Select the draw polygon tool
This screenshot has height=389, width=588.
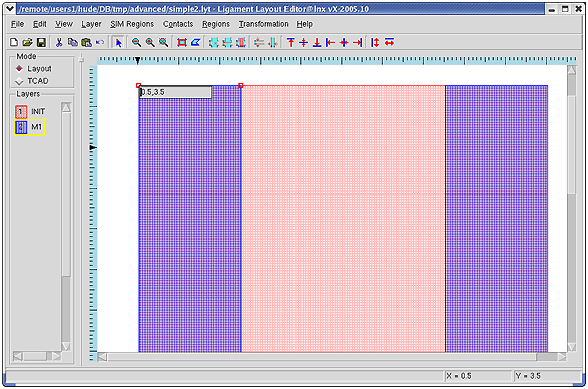[x=195, y=42]
